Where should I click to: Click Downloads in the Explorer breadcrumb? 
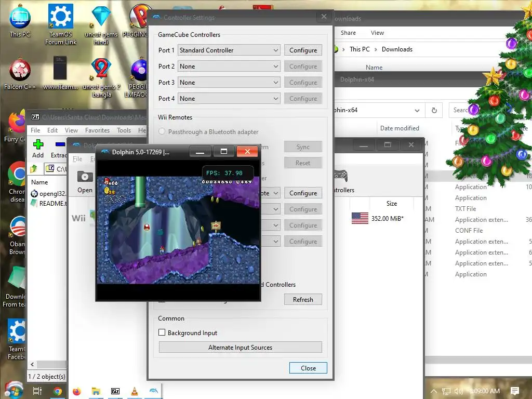coord(397,49)
